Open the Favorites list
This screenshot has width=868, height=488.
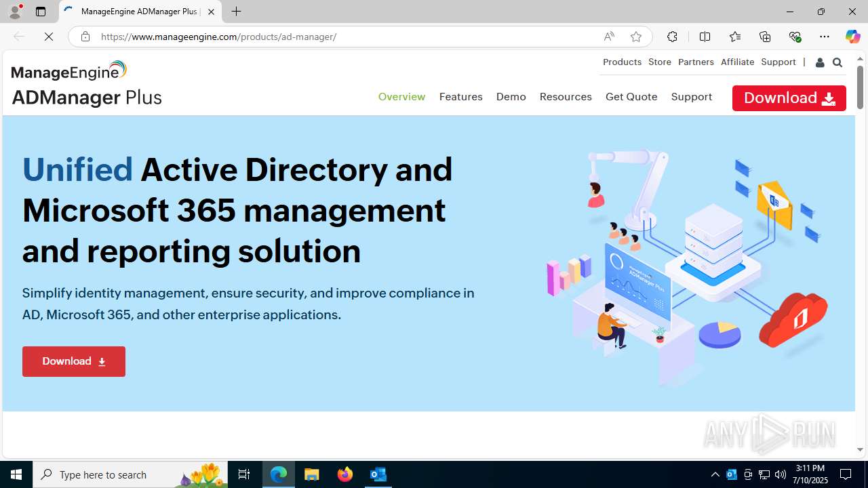(735, 37)
